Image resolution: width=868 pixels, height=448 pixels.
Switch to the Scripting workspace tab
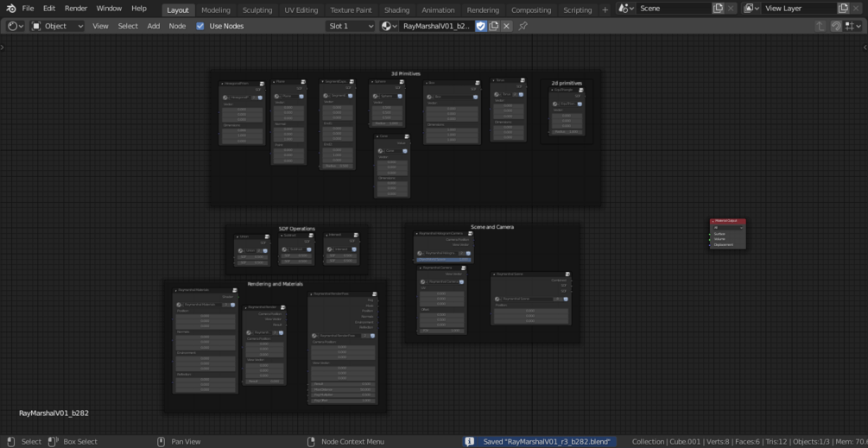(578, 10)
